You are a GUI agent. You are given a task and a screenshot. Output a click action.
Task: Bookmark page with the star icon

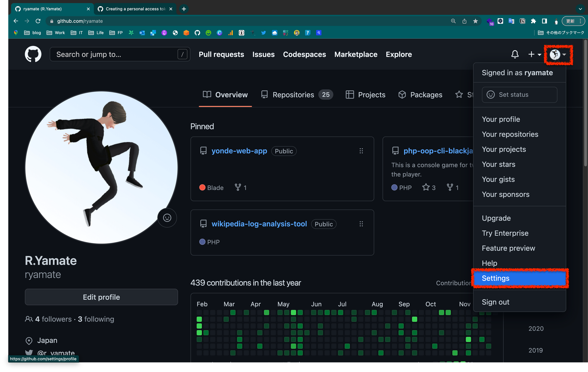point(475,21)
